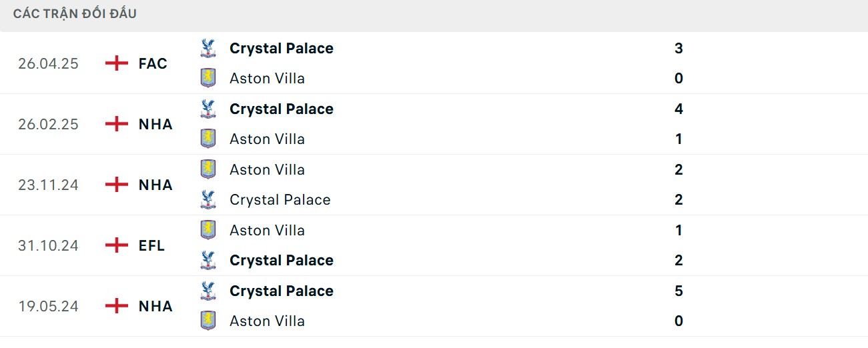Image resolution: width=868 pixels, height=348 pixels.
Task: Click Aston Villa name in 23.11.24 match
Action: point(267,169)
